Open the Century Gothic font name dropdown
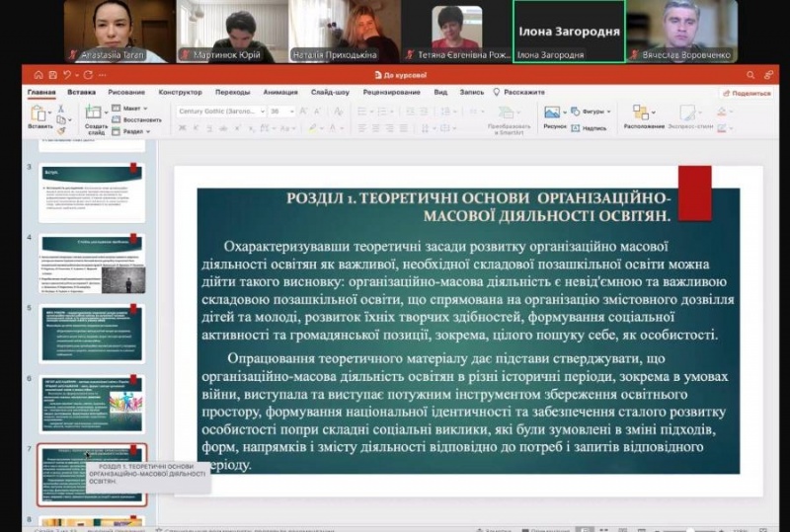 [x=222, y=112]
